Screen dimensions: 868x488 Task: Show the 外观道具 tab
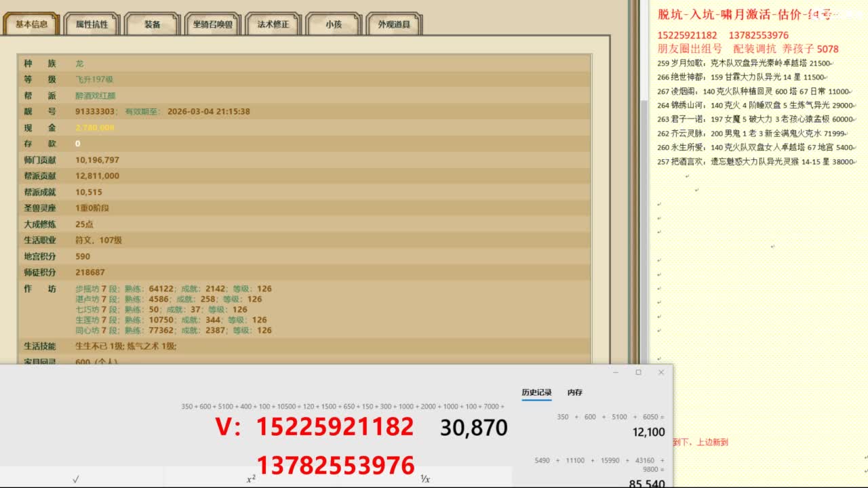tap(393, 24)
